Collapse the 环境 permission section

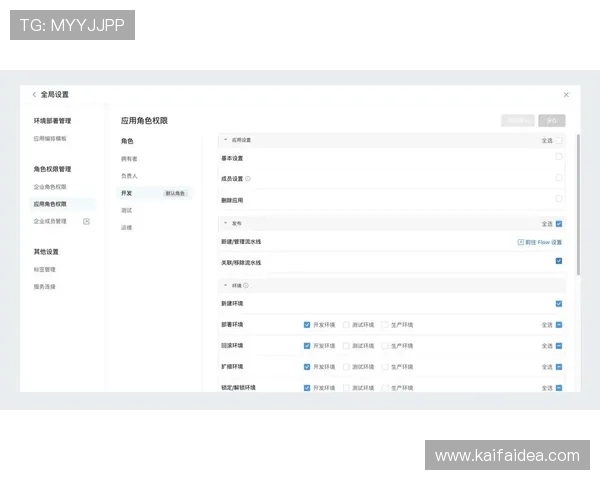(225, 286)
